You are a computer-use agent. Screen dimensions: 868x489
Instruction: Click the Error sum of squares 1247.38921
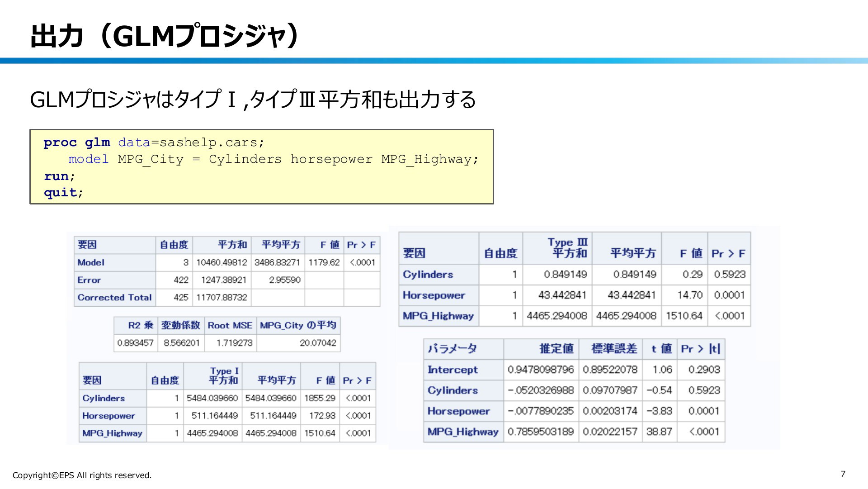click(x=224, y=280)
